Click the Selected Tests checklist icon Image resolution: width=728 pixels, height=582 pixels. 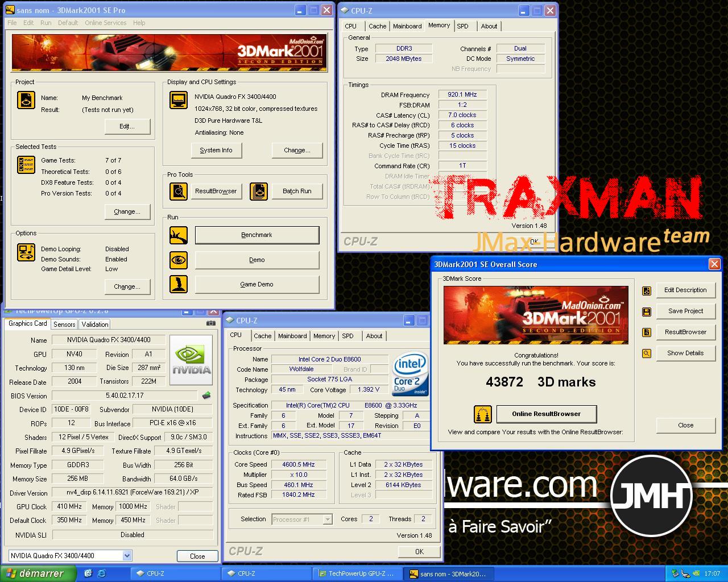point(26,165)
